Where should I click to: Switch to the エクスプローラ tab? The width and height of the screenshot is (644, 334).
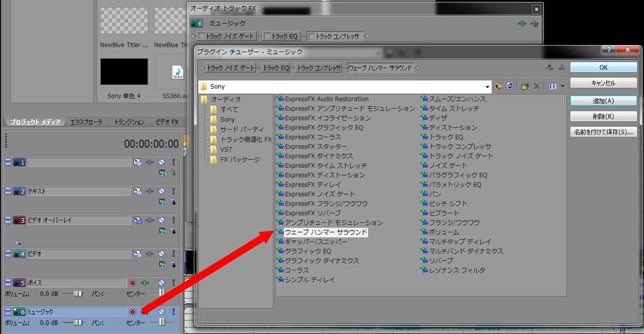[x=86, y=122]
